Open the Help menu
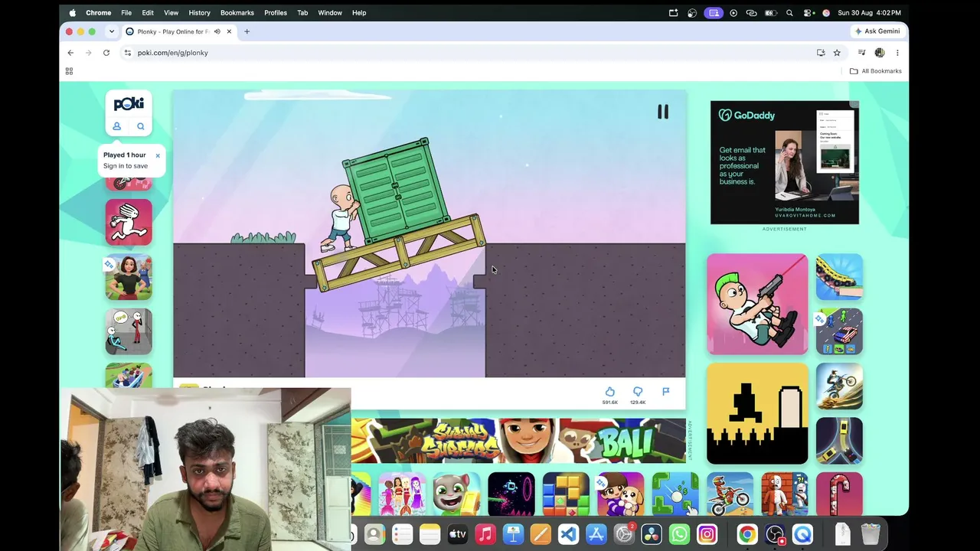980x551 pixels. (x=359, y=12)
